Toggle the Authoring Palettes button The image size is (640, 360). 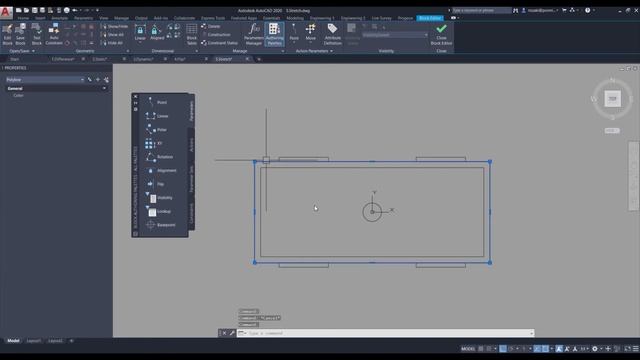(x=274, y=34)
